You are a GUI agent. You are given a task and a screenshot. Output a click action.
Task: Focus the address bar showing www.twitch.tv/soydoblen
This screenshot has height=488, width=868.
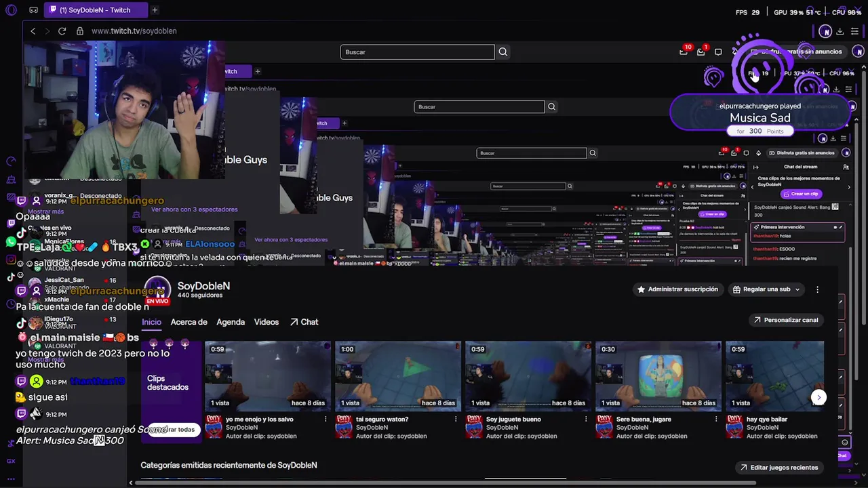coord(134,31)
